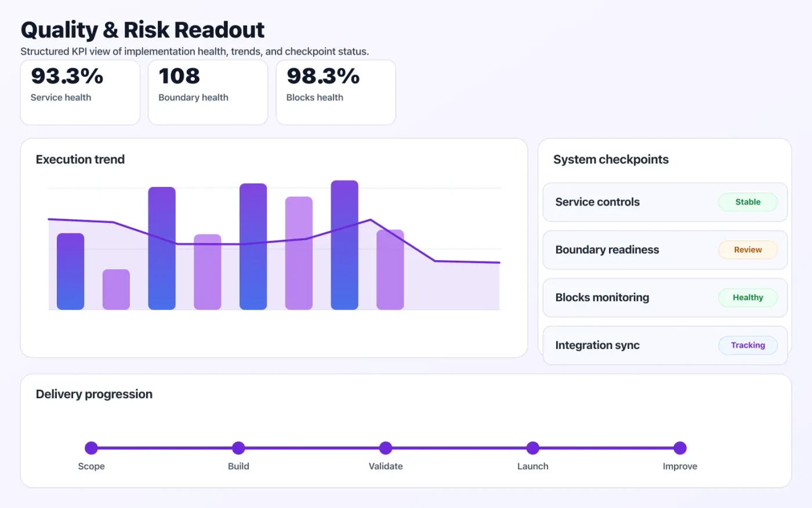This screenshot has width=812, height=508.
Task: Select the Tracking badge for Integration sync
Action: coord(748,345)
